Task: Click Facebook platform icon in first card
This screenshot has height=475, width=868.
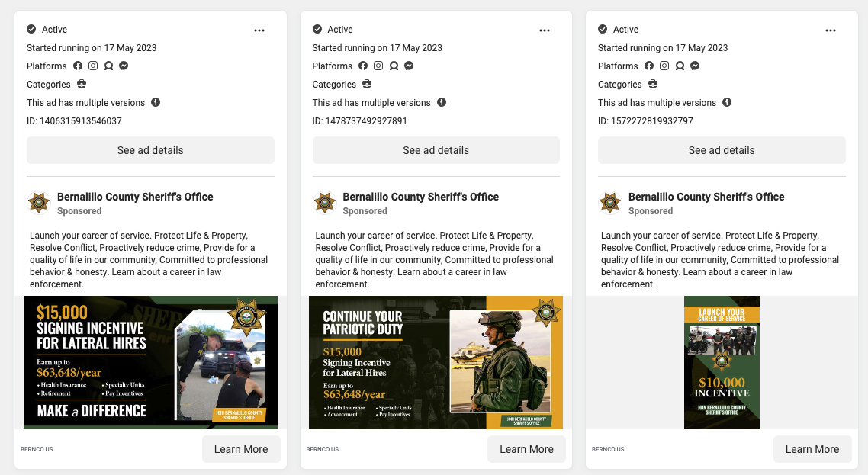Action: point(78,66)
